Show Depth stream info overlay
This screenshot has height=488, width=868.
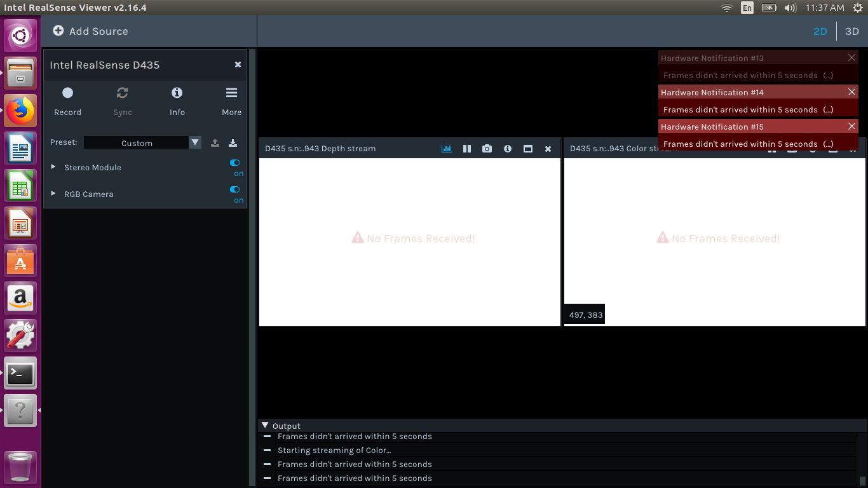click(x=507, y=149)
